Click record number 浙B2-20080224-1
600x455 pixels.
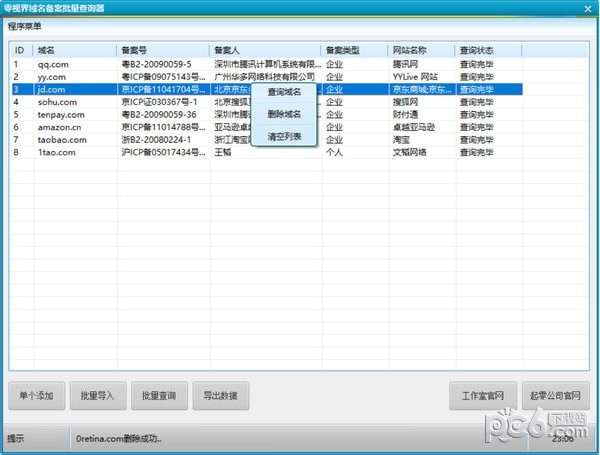coord(156,140)
